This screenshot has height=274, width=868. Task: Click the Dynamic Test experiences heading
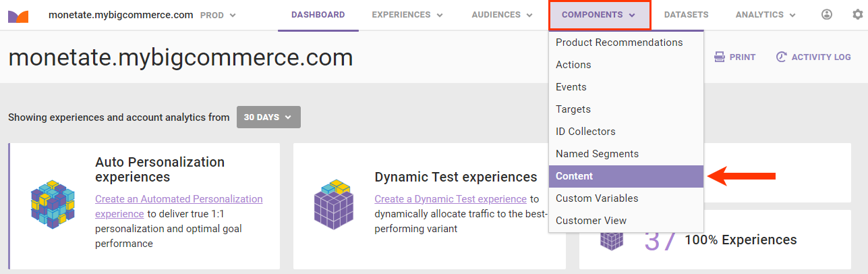click(x=456, y=177)
